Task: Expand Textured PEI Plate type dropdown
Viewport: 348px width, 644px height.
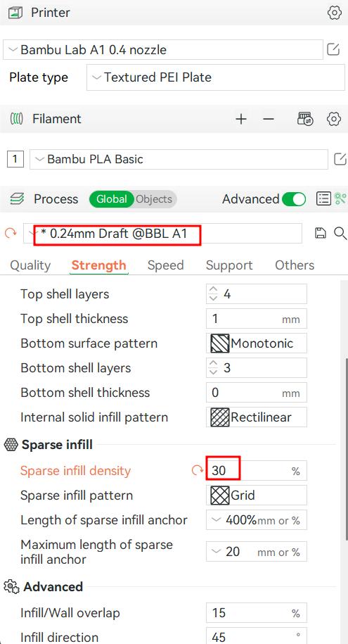Action: click(215, 77)
